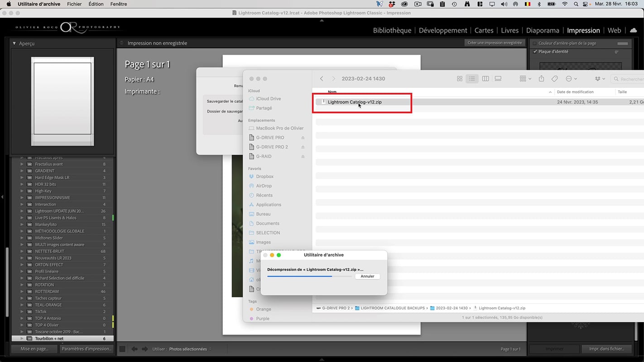Go back in the Finder window
644x362 pixels.
tap(322, 79)
